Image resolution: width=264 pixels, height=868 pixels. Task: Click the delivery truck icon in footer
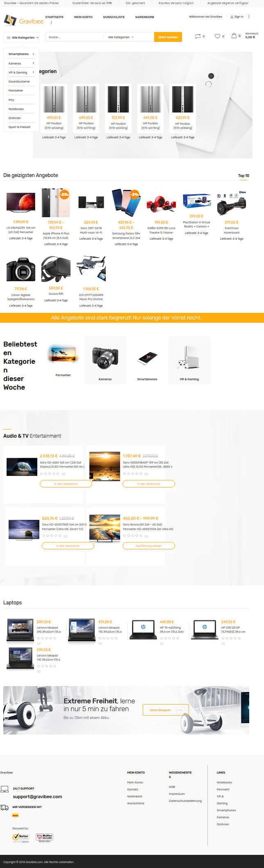[x=5, y=807]
